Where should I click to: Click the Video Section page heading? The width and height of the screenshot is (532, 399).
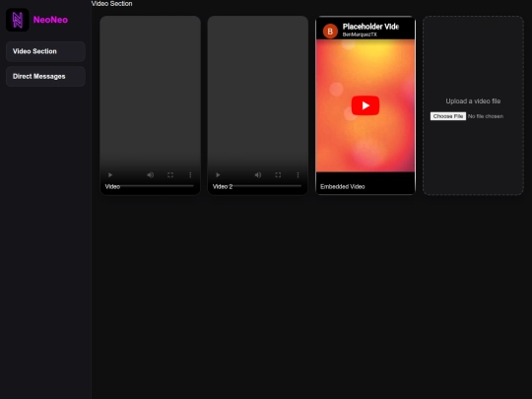[112, 3]
